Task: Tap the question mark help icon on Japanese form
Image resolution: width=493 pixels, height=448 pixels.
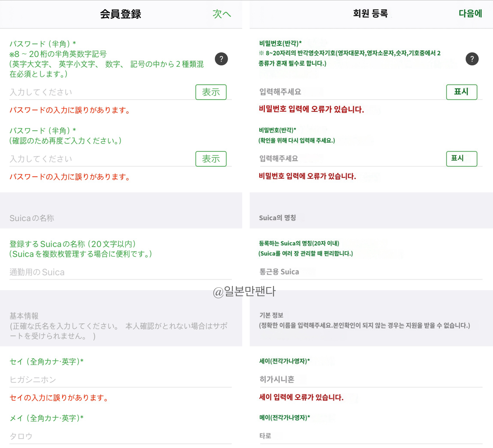Action: coord(221,59)
